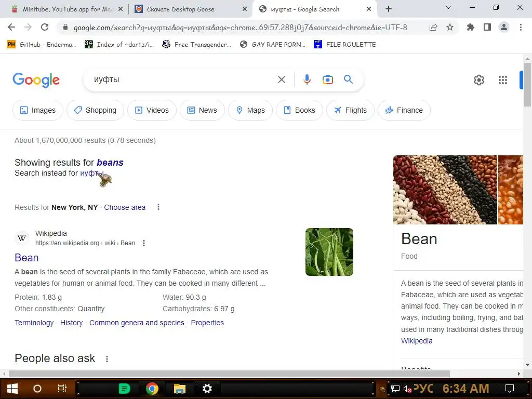Open the Chrome profile avatar

pos(504,27)
